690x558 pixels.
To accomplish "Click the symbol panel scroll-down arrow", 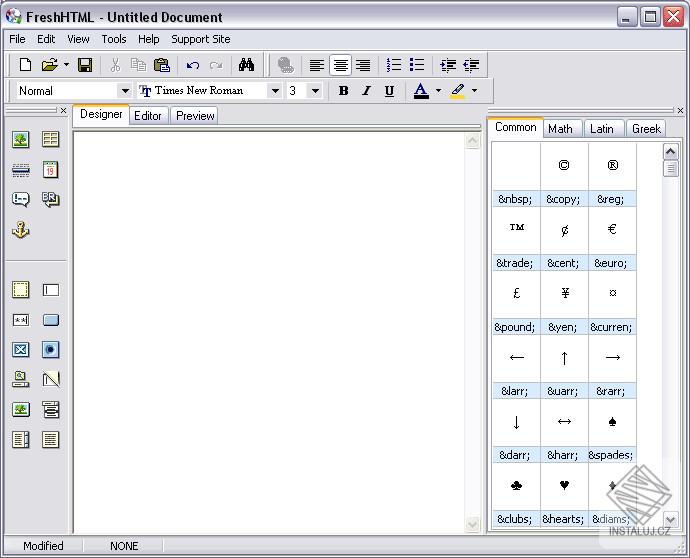I will point(670,520).
